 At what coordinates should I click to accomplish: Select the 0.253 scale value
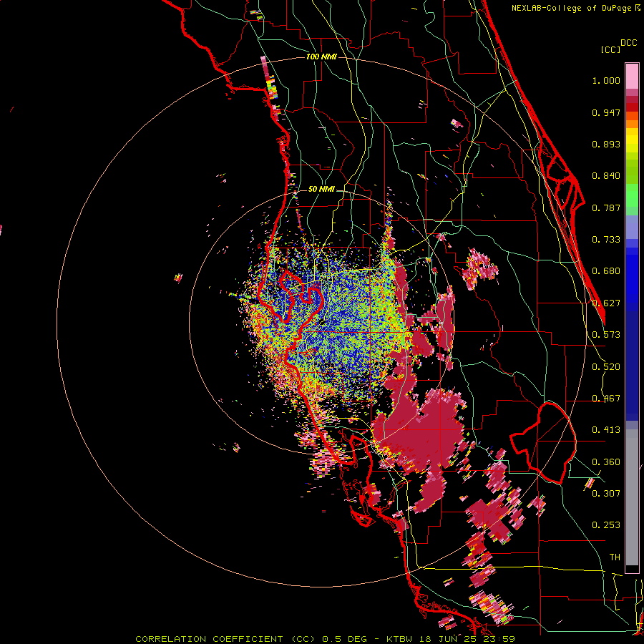click(606, 525)
